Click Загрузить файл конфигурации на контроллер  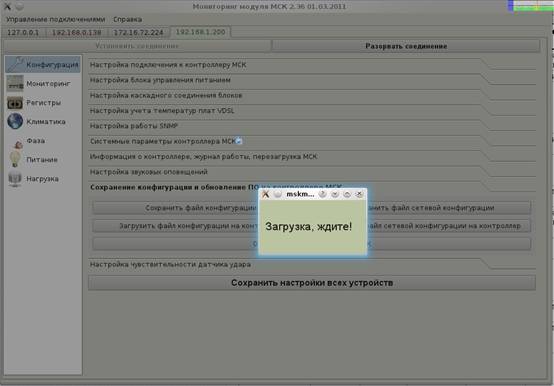click(x=176, y=226)
